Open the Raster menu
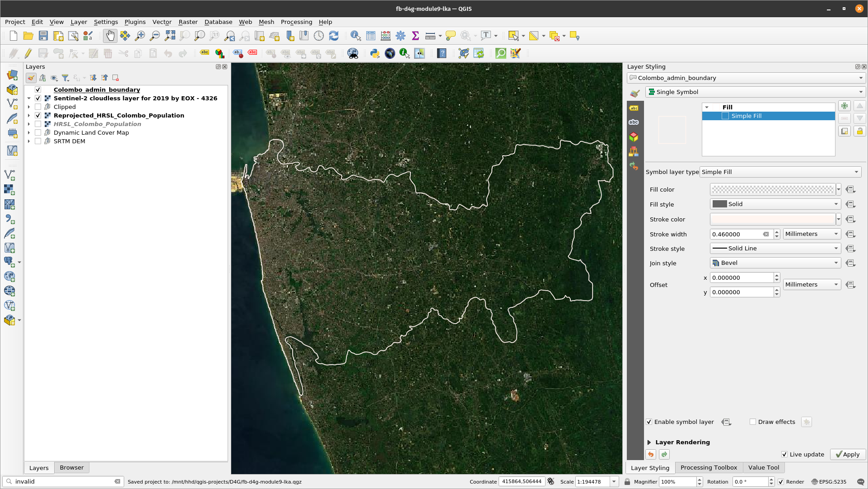Viewport: 868px width, 489px height. (x=188, y=22)
